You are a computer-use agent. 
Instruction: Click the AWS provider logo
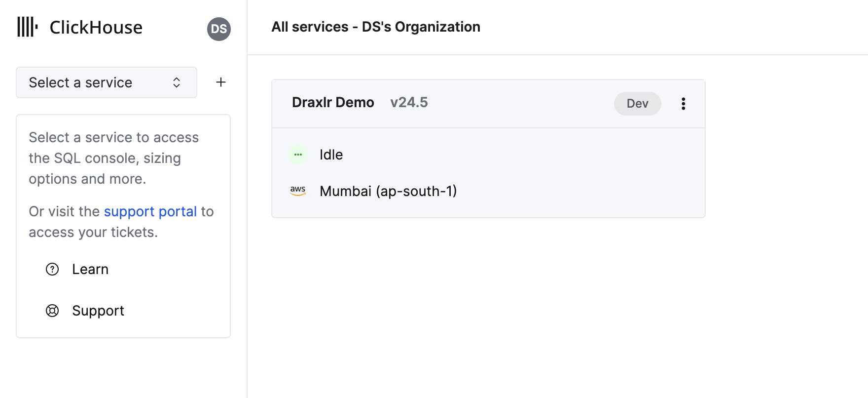[298, 191]
